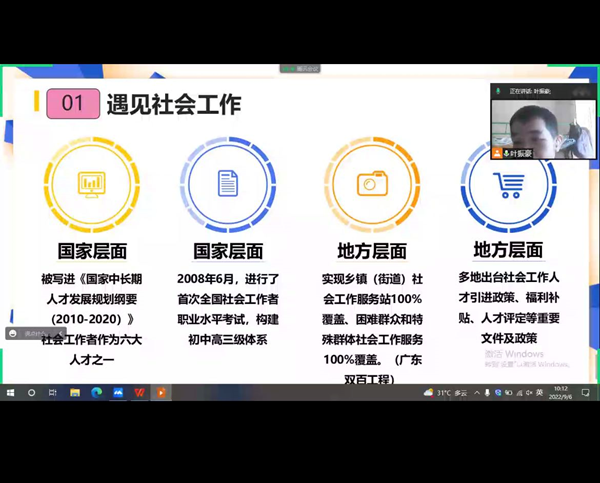Toggle the muted volume speaker icon
The height and width of the screenshot is (483, 600).
529,393
